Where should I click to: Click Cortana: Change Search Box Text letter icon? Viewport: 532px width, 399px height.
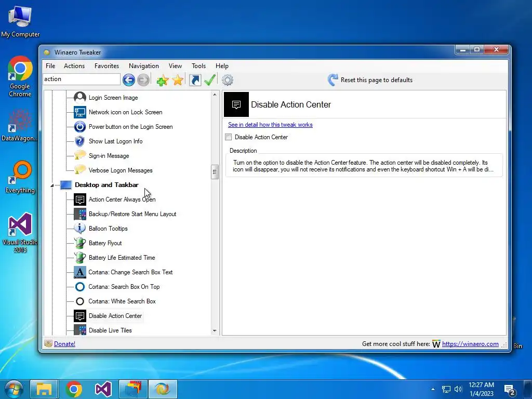click(80, 272)
